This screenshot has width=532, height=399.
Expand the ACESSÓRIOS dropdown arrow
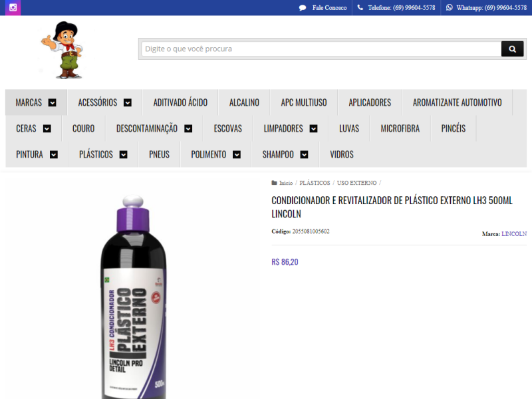pos(128,102)
